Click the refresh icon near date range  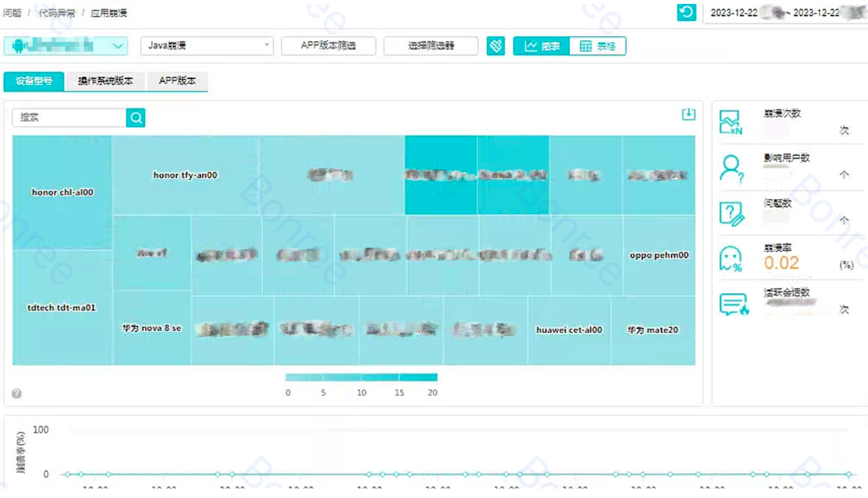pos(686,13)
